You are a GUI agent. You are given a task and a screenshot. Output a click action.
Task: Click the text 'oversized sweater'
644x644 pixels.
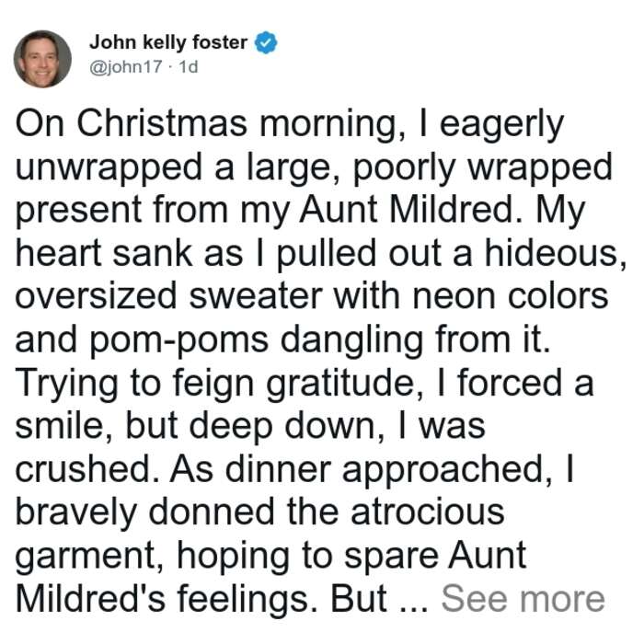pyautogui.click(x=168, y=296)
